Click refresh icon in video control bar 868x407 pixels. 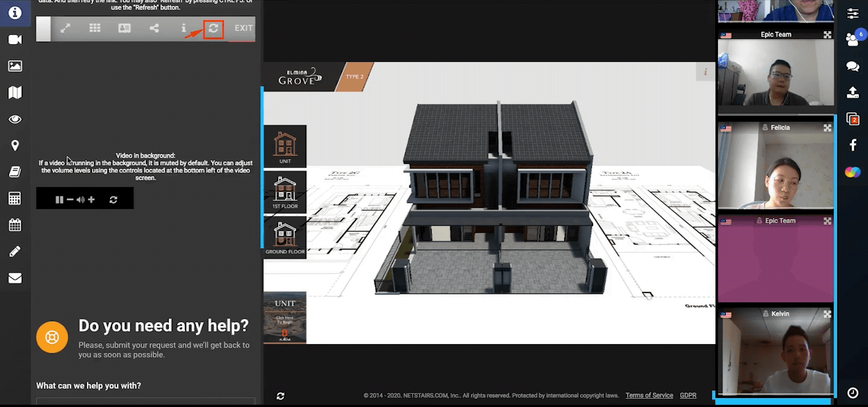(x=113, y=199)
